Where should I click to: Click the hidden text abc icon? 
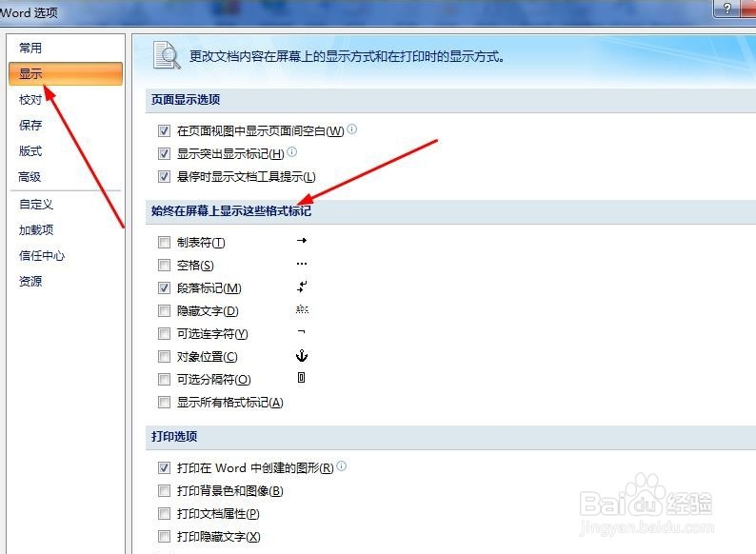302,309
